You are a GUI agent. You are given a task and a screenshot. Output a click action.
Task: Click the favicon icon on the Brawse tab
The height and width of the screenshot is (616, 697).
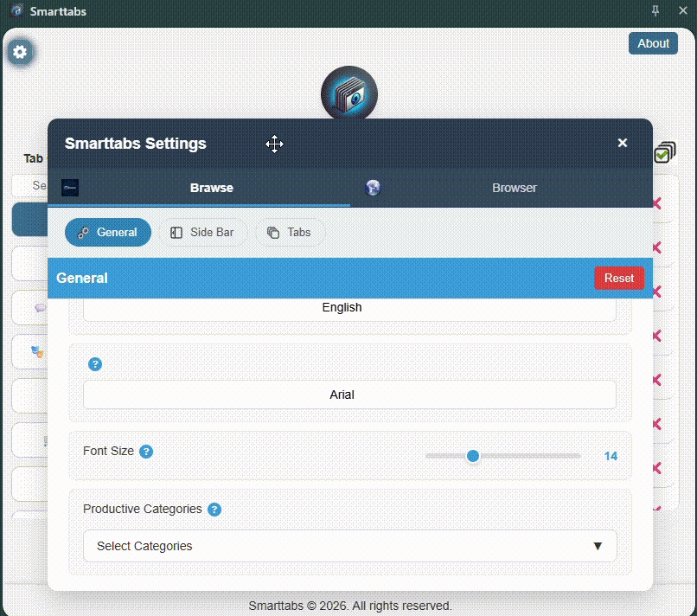pos(70,187)
